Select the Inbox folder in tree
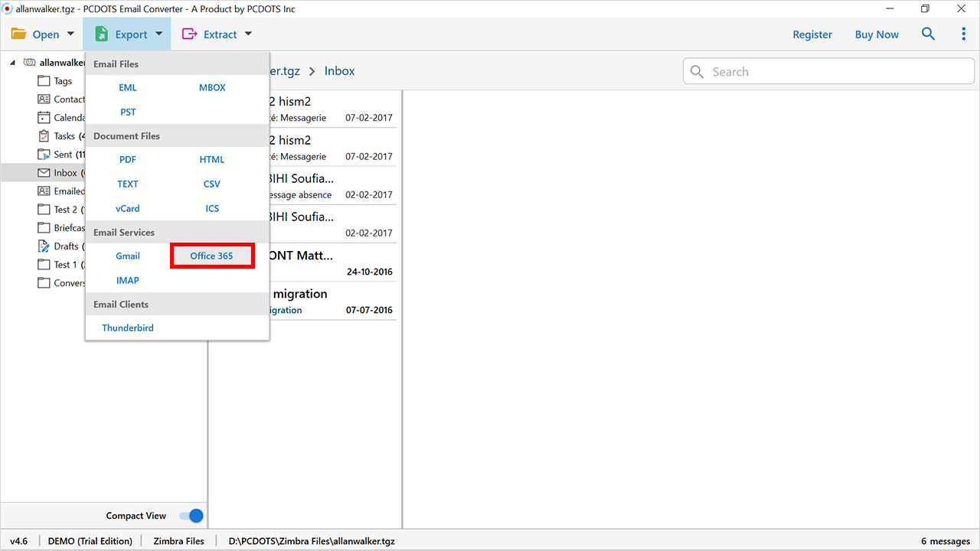This screenshot has width=980, height=551. click(x=65, y=172)
